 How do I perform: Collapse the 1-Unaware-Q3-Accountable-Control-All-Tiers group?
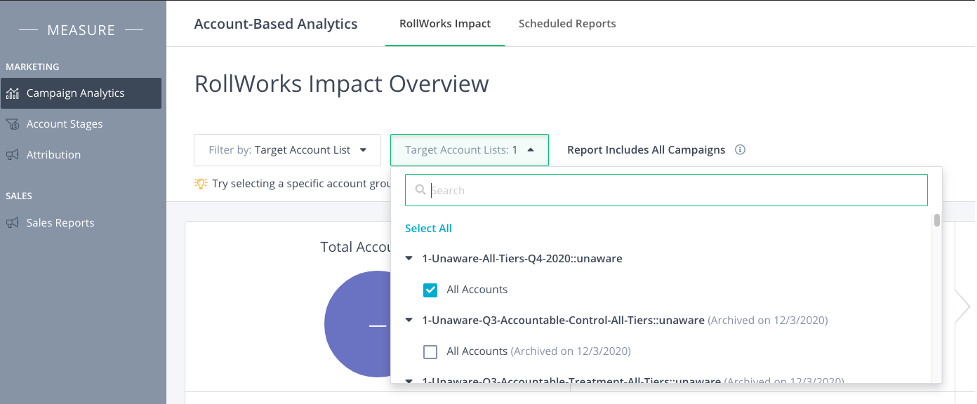pyautogui.click(x=409, y=320)
